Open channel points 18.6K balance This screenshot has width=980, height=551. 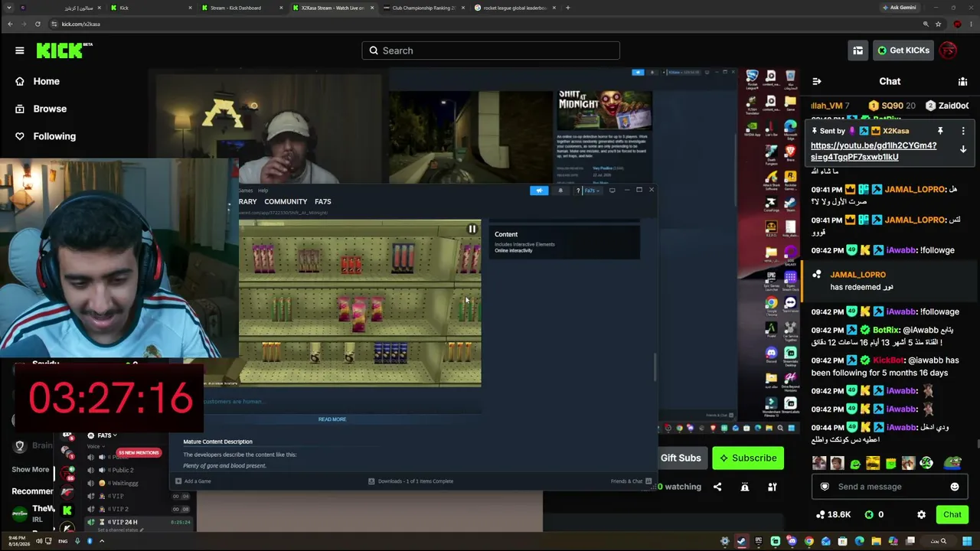coord(834,515)
